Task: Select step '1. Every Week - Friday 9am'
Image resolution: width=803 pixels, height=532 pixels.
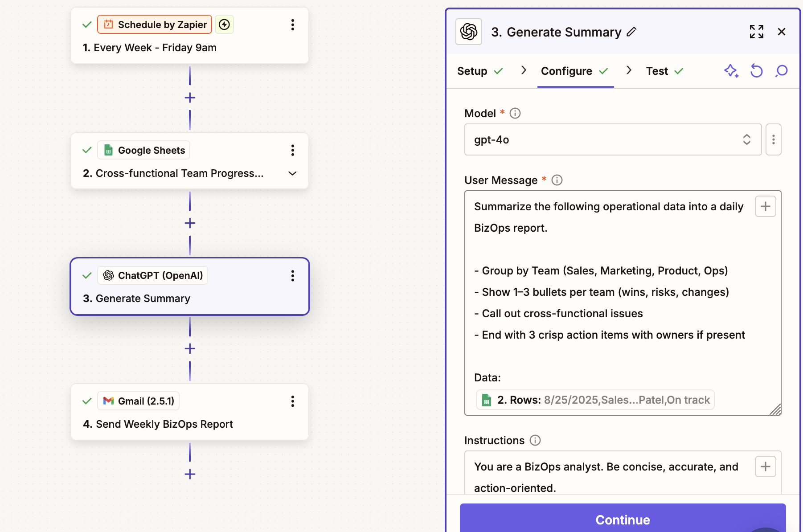Action: (150, 48)
